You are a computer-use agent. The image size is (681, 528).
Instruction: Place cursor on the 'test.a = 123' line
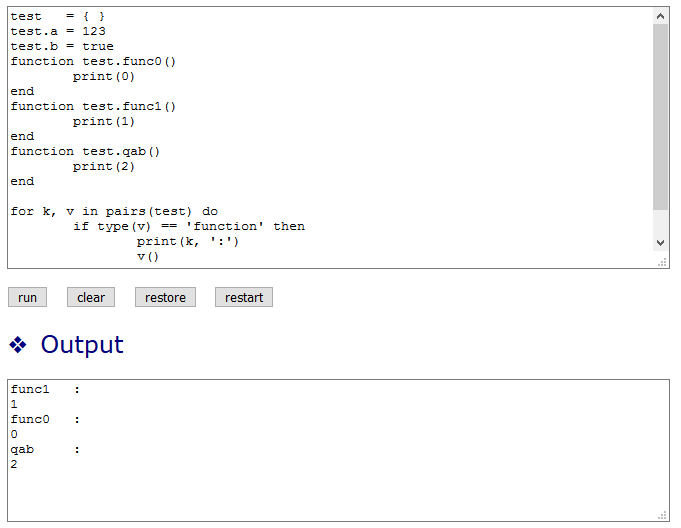tap(58, 31)
